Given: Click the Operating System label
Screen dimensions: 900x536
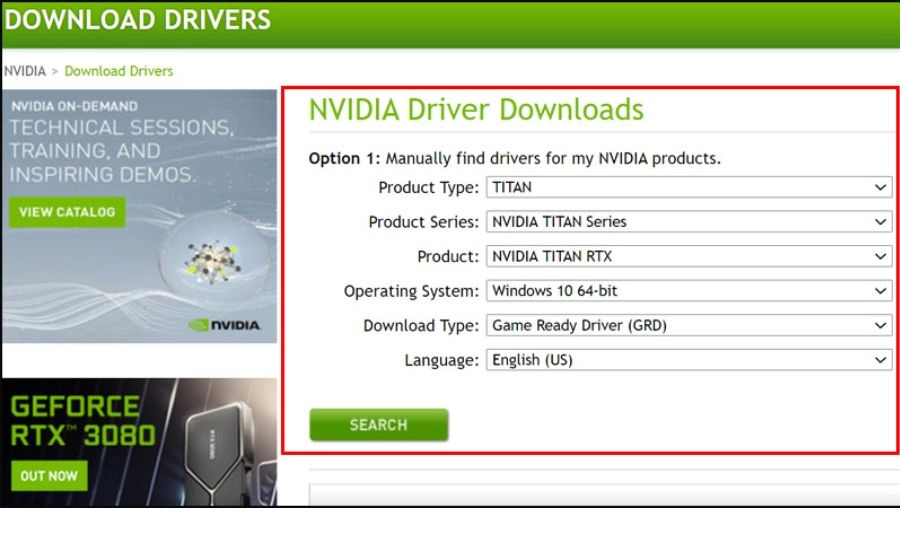Looking at the screenshot, I should [411, 292].
